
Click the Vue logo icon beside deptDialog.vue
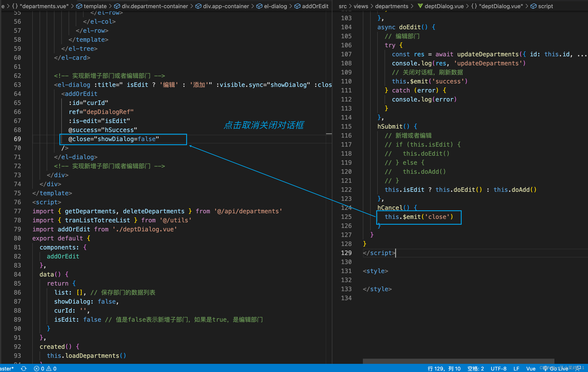[x=420, y=6]
